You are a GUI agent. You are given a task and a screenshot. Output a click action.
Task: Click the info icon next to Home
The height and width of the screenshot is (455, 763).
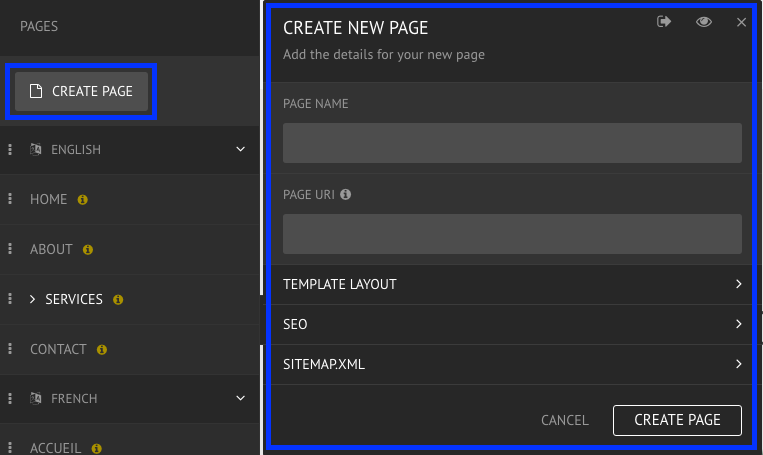pyautogui.click(x=82, y=200)
